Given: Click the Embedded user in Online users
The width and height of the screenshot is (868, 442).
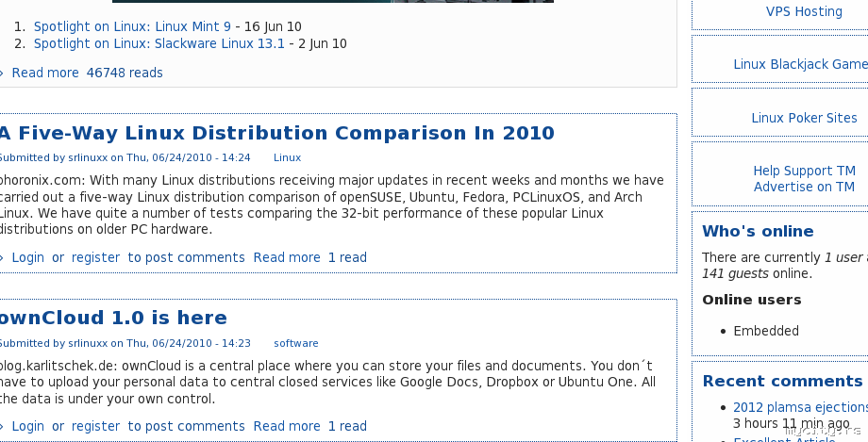Looking at the screenshot, I should coord(766,331).
